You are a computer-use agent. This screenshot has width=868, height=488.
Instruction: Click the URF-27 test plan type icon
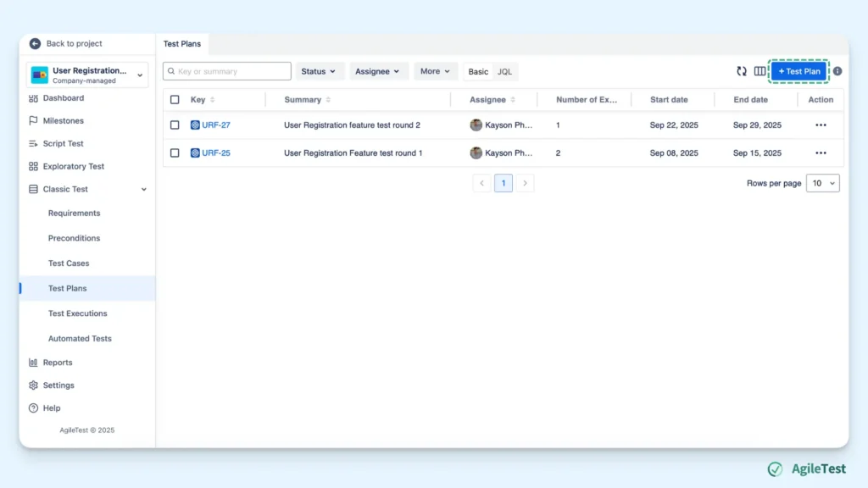(x=195, y=125)
